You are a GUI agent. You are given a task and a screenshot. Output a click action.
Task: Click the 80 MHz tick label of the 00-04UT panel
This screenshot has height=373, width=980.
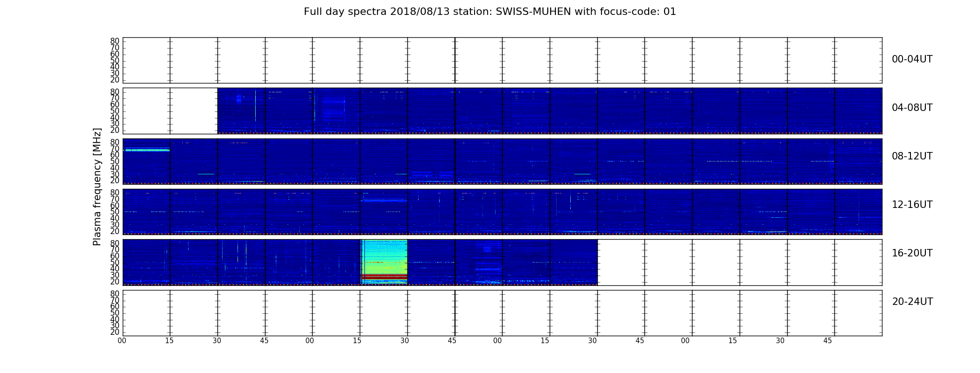[115, 41]
